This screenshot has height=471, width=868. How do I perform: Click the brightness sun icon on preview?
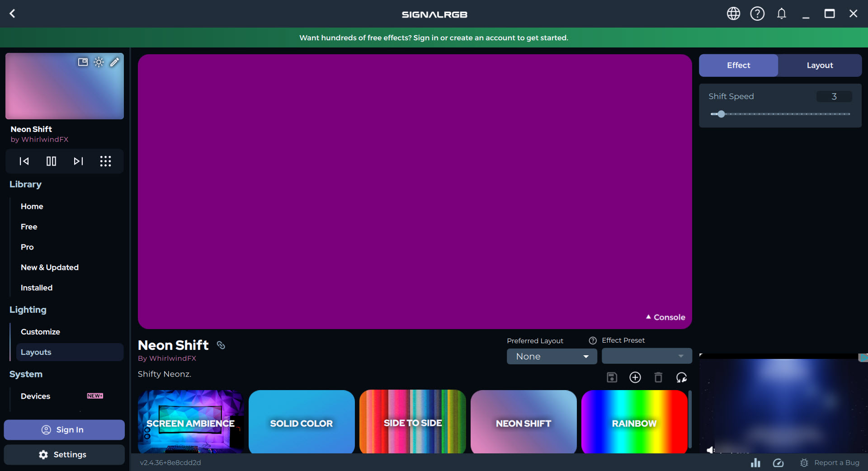click(x=99, y=62)
